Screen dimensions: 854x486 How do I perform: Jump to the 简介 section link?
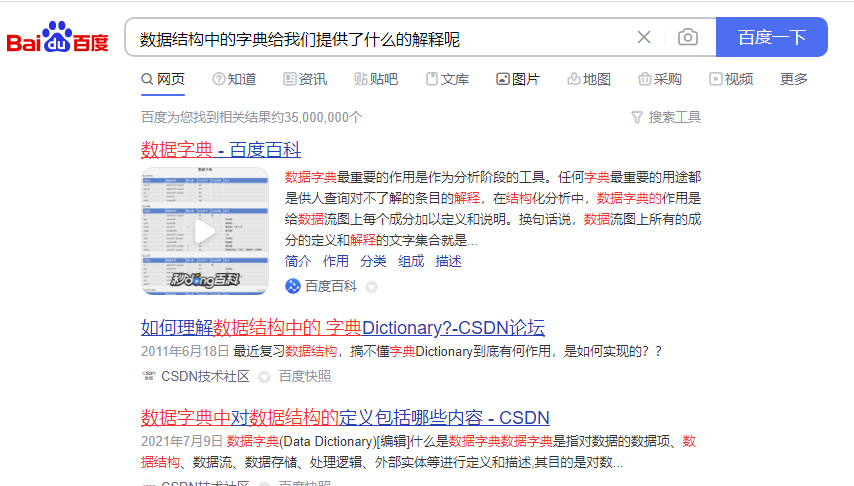pos(298,262)
